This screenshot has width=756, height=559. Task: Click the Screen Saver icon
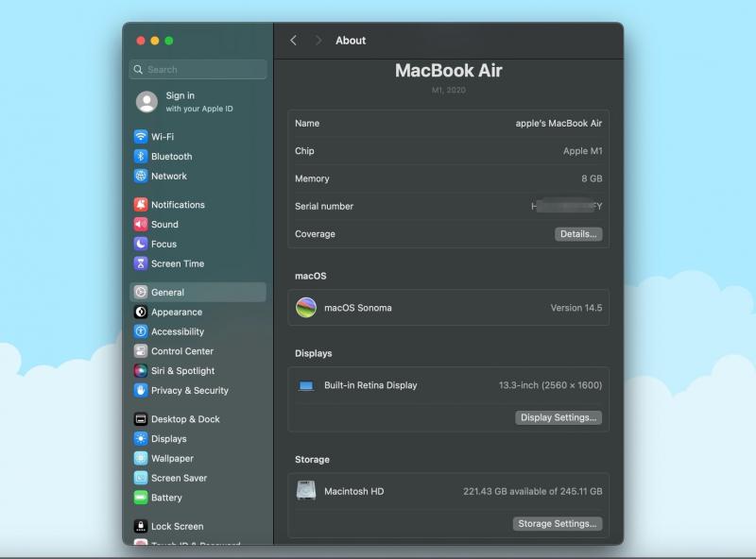coord(140,478)
